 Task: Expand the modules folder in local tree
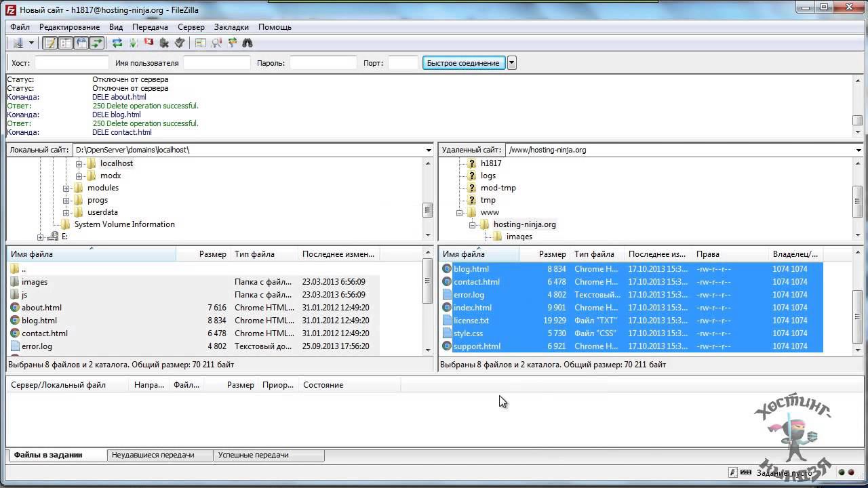[66, 188]
